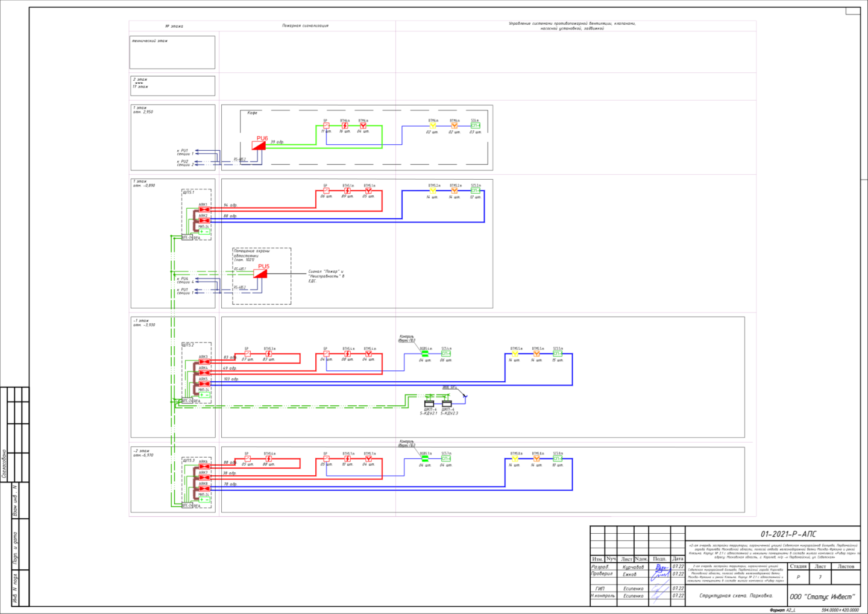
Task: Select the orange BTM5.8.n device on floor -2
Action: click(536, 458)
